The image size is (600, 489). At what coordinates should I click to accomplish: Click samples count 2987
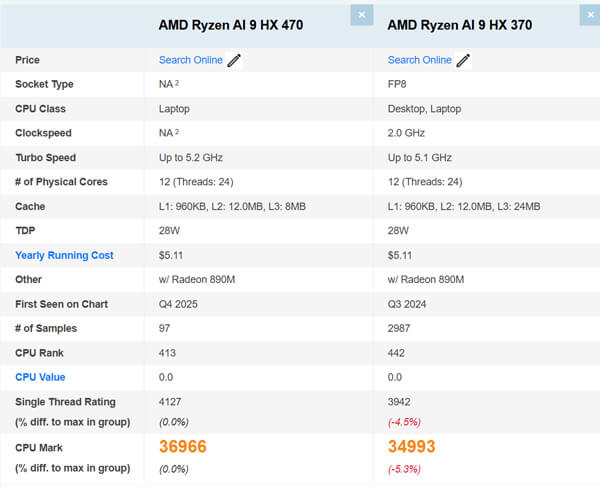pos(399,328)
